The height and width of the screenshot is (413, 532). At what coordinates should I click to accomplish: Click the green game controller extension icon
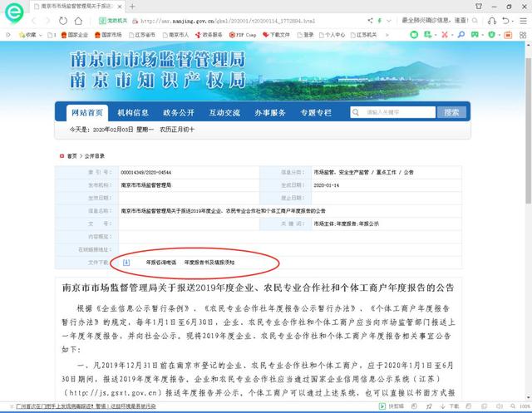475,35
